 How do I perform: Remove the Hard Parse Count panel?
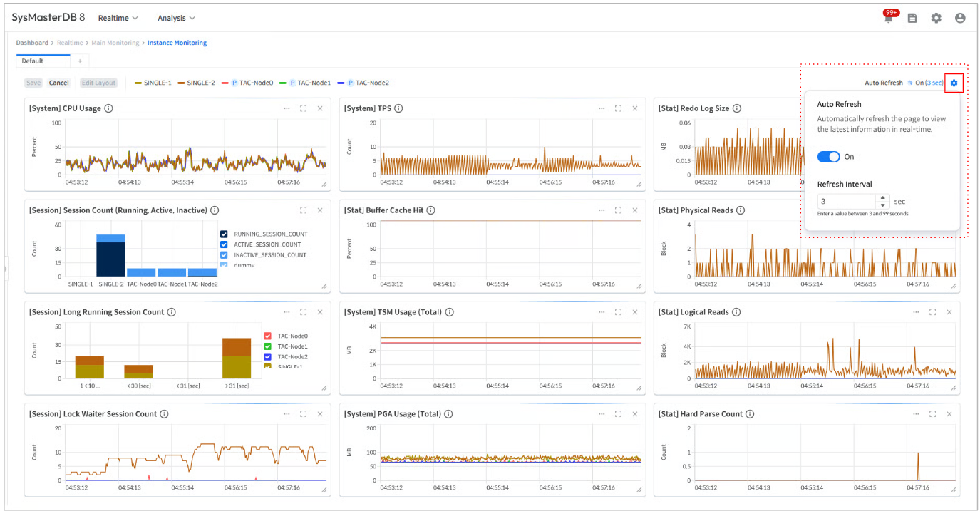click(949, 414)
